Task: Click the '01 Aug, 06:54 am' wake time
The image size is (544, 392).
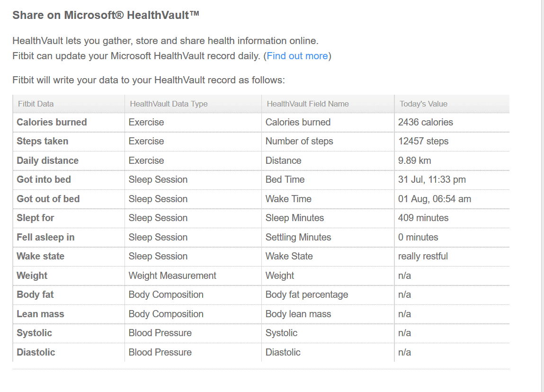Action: pyautogui.click(x=434, y=199)
